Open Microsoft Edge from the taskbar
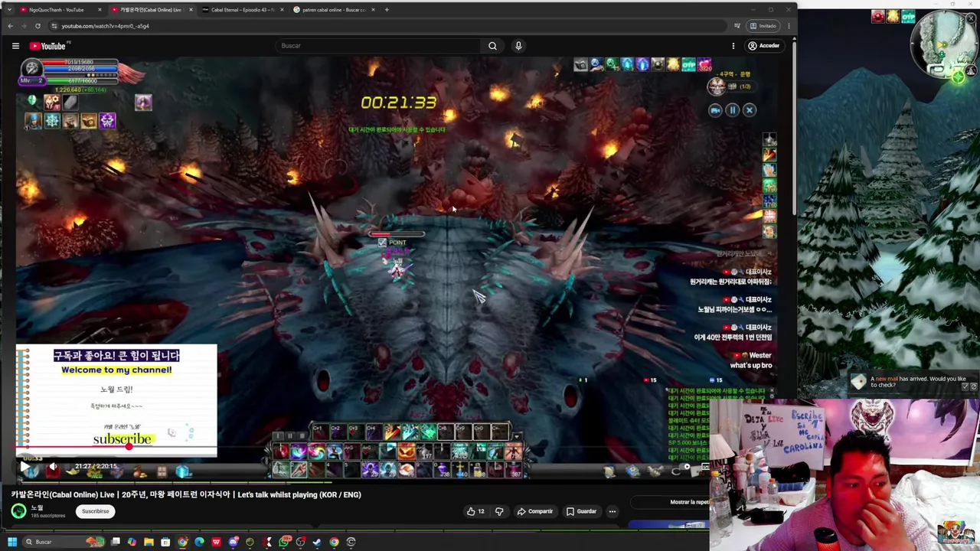The width and height of the screenshot is (980, 551). 199,542
